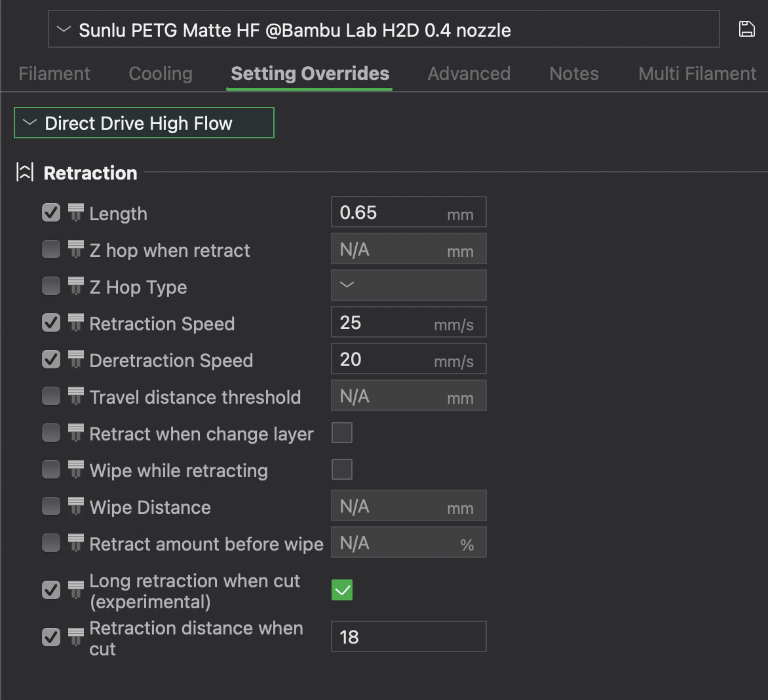This screenshot has width=768, height=700.
Task: Click the Deretraction Speed field showing 20
Action: point(408,359)
